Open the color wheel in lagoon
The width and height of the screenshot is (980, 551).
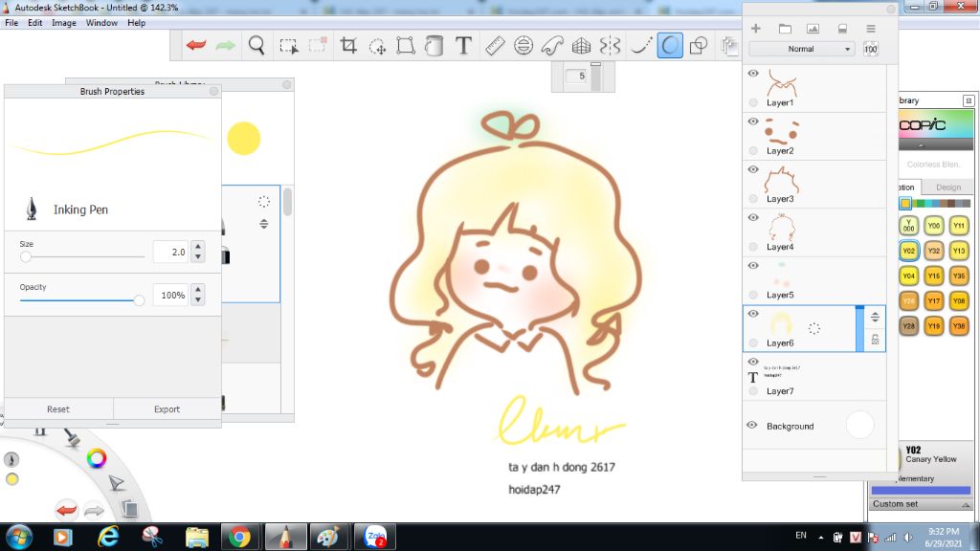point(97,458)
